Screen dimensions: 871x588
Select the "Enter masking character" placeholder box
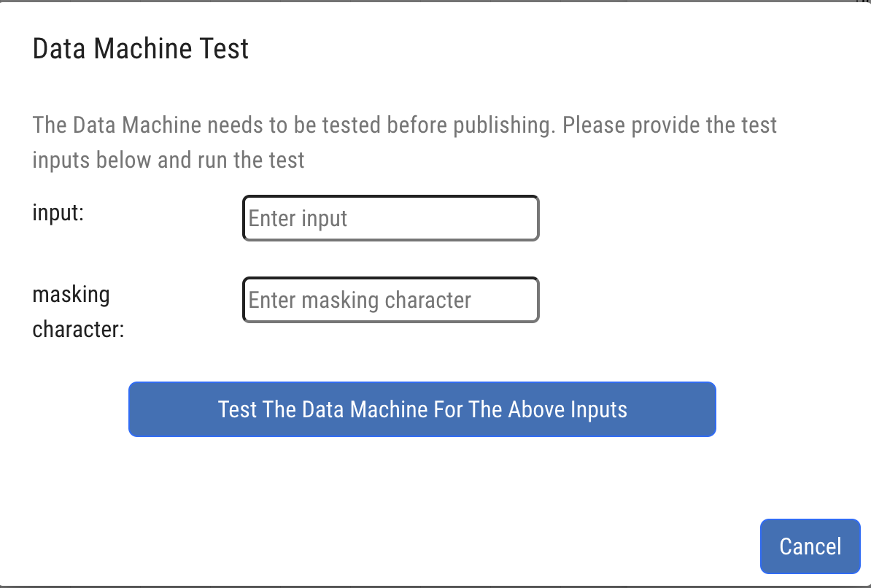tap(390, 300)
